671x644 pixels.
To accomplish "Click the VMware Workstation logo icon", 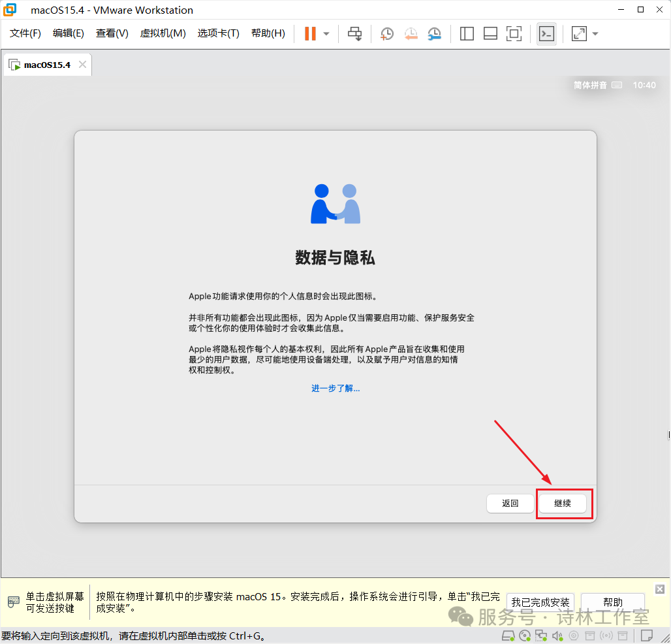I will pos(9,9).
